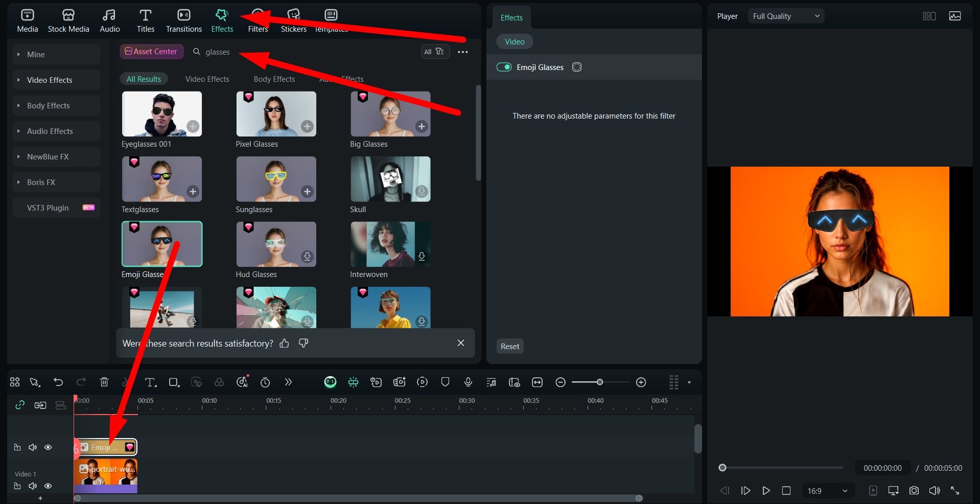Screen dimensions: 980x504
Task: Select the Crop tool in timeline toolbar
Action: 174,382
